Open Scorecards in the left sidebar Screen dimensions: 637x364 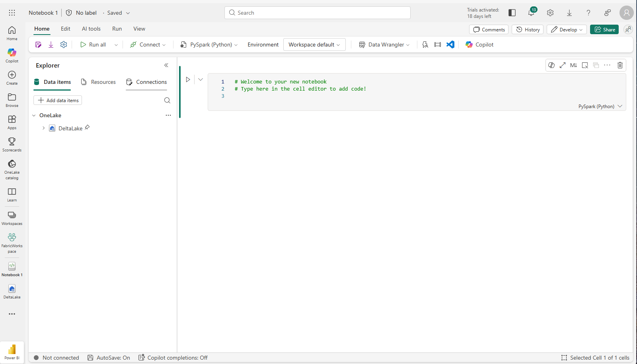click(12, 145)
